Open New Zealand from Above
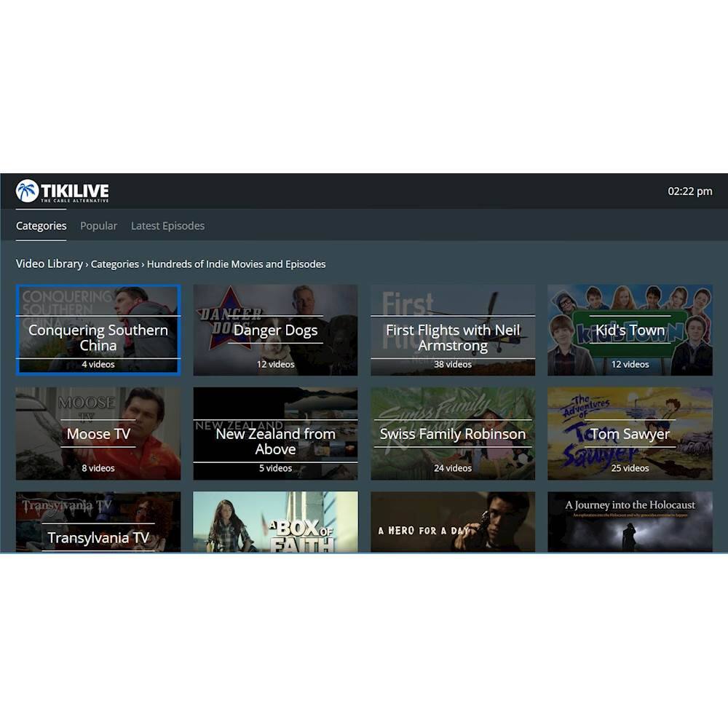 click(275, 434)
